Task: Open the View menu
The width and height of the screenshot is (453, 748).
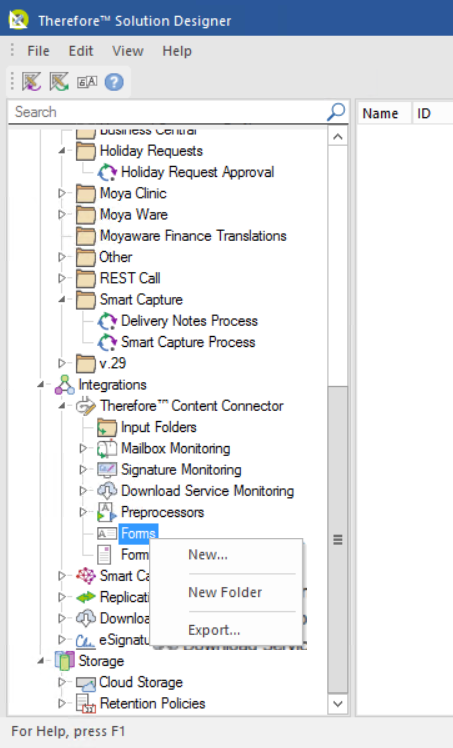Action: click(127, 51)
